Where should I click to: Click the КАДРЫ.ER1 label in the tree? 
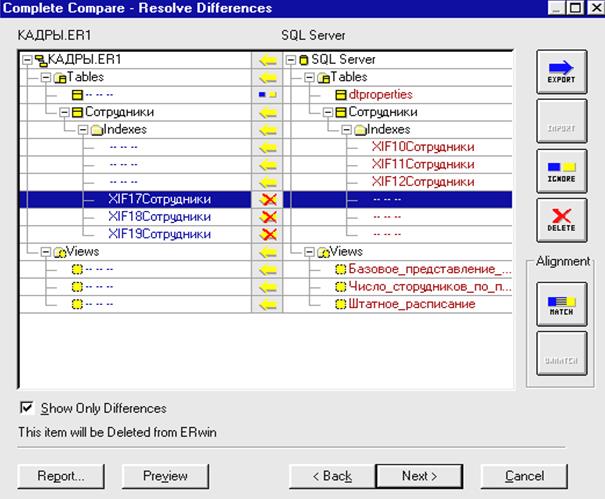click(x=84, y=59)
